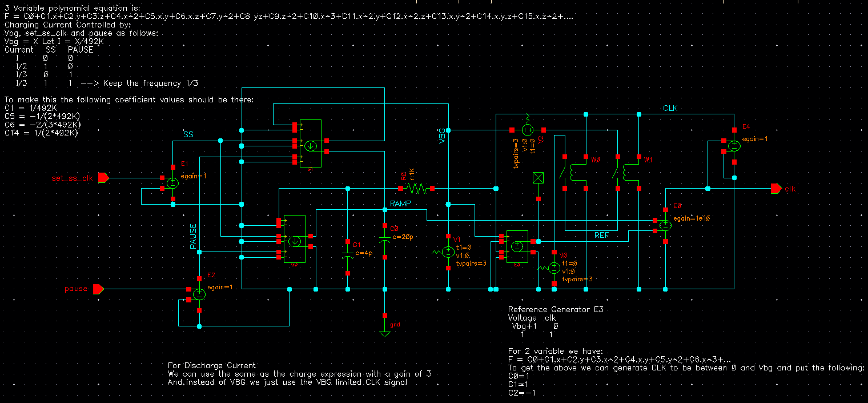Screen dimensions: 868x403
Task: Click the pause input port
Action: pyautogui.click(x=98, y=289)
